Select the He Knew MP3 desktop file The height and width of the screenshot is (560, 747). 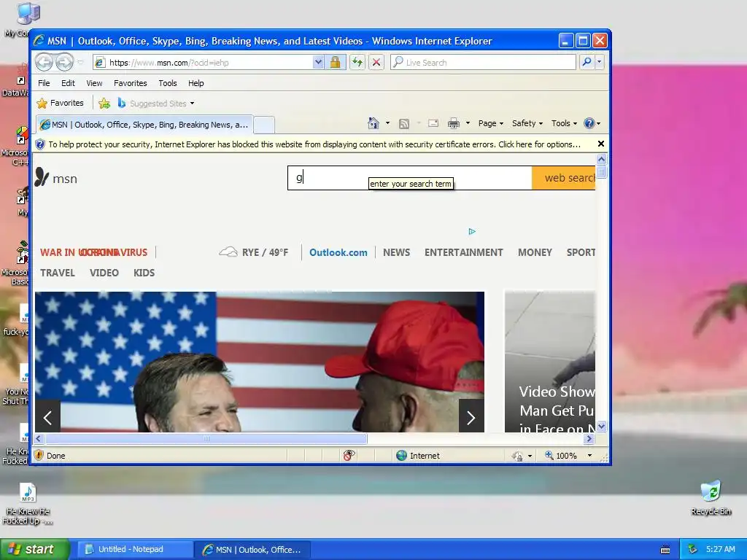point(28,504)
